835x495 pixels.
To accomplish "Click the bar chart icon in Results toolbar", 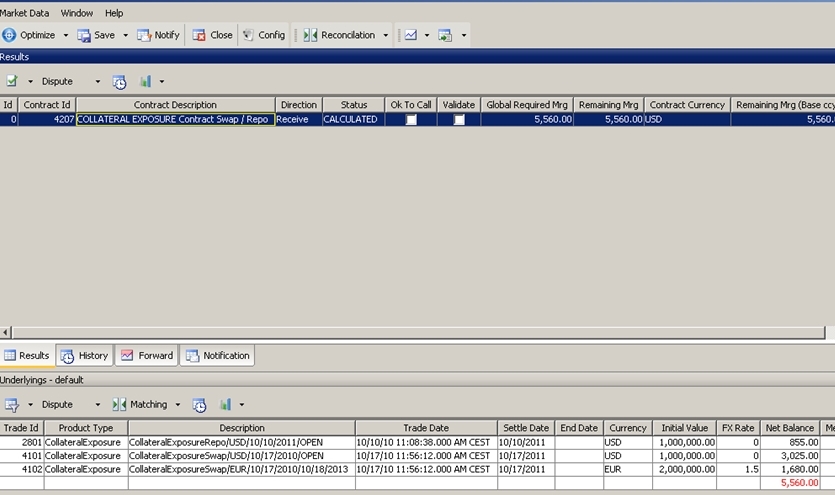I will (x=145, y=81).
